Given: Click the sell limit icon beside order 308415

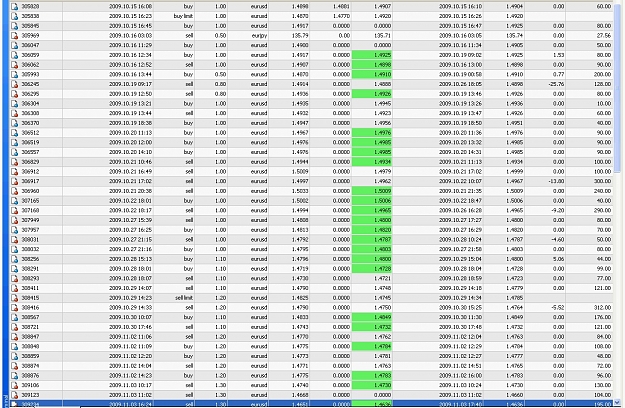Looking at the screenshot, I should pos(14,298).
